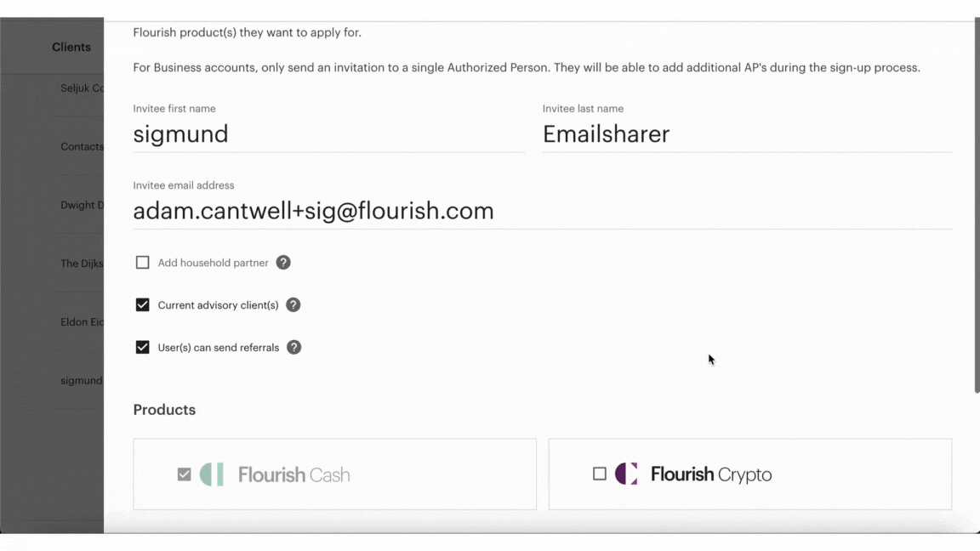This screenshot has height=551, width=980.
Task: Enable the Flourish Crypto product checkbox
Action: pos(600,474)
